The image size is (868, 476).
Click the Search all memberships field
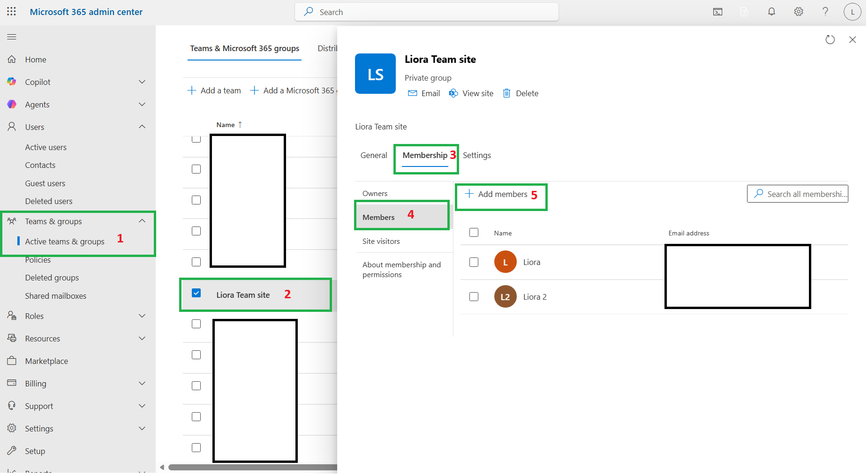coord(798,194)
